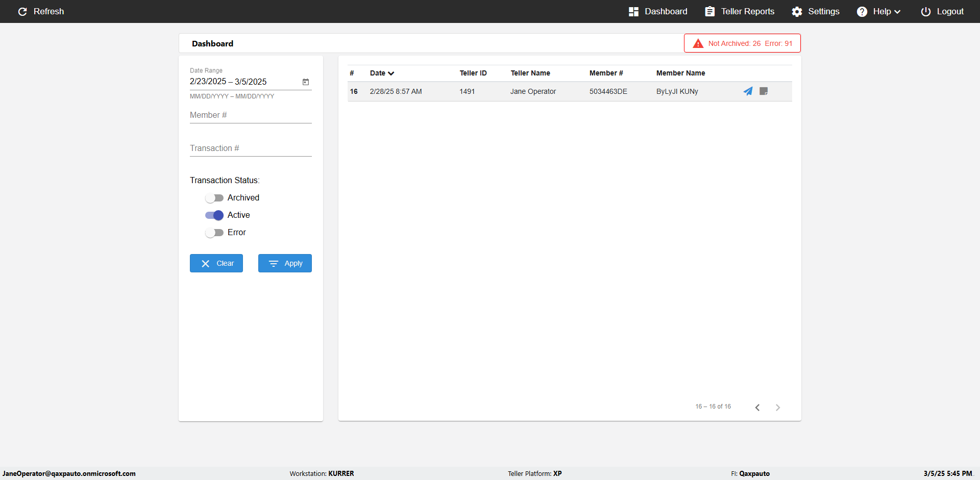Screen dimensions: 980x480
Task: Apply the filters
Action: (285, 263)
